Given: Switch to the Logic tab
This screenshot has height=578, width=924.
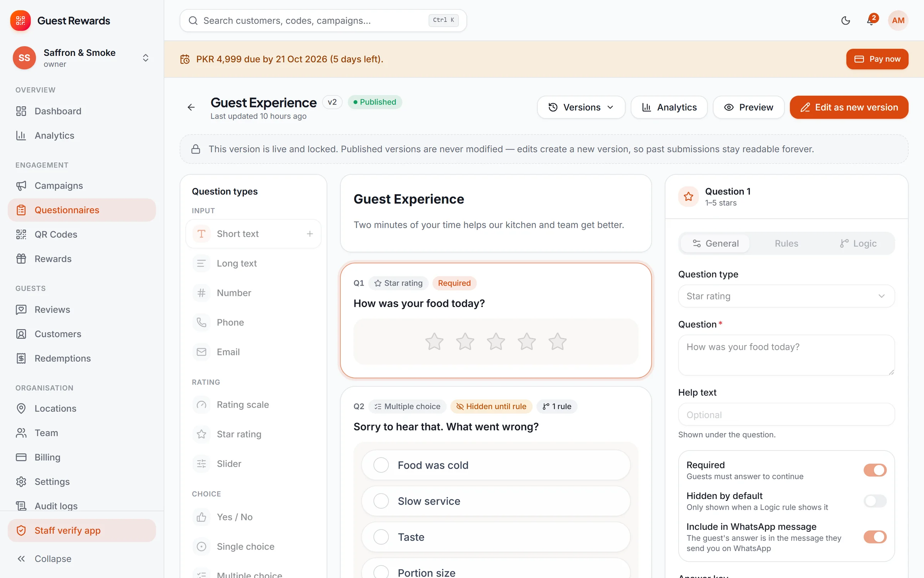Looking at the screenshot, I should pos(858,244).
